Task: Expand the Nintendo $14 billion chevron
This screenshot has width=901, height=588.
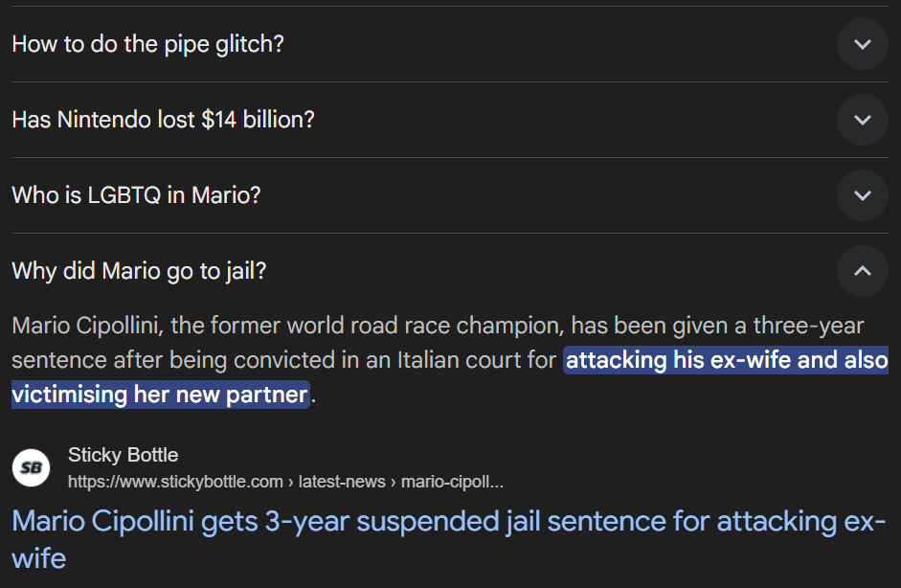Action: tap(862, 120)
